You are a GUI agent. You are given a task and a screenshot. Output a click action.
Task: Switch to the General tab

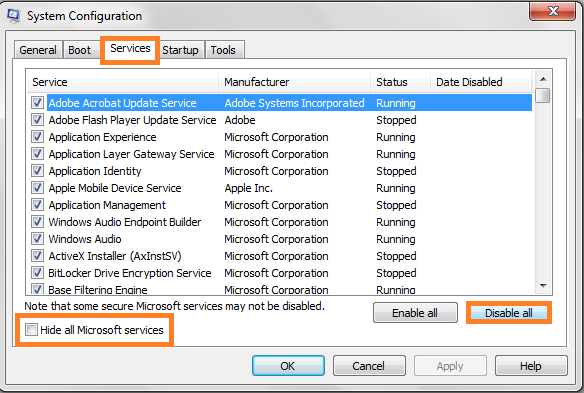[38, 50]
